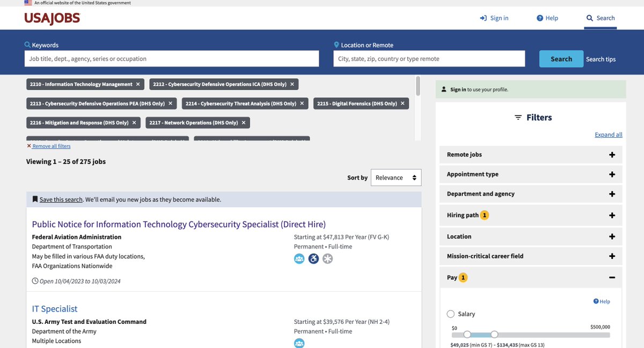
Task: Open the Sign in header menu item
Action: [x=494, y=18]
